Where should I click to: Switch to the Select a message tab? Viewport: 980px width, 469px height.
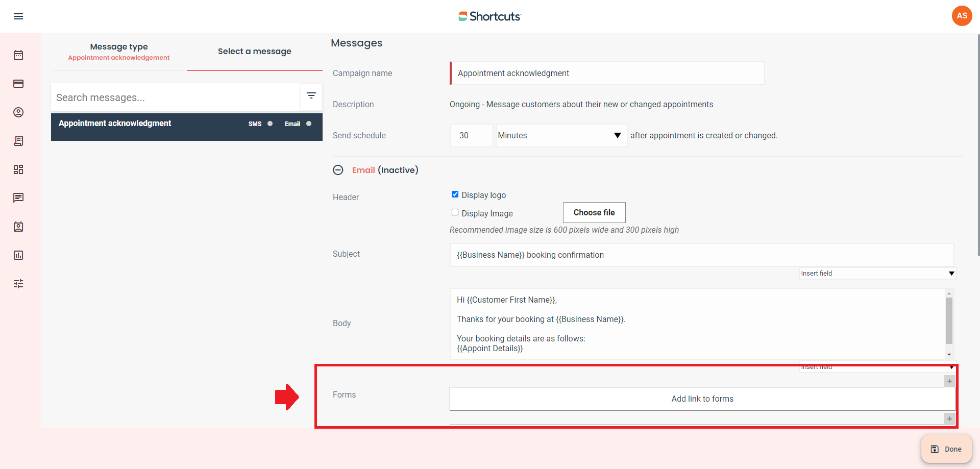click(254, 52)
